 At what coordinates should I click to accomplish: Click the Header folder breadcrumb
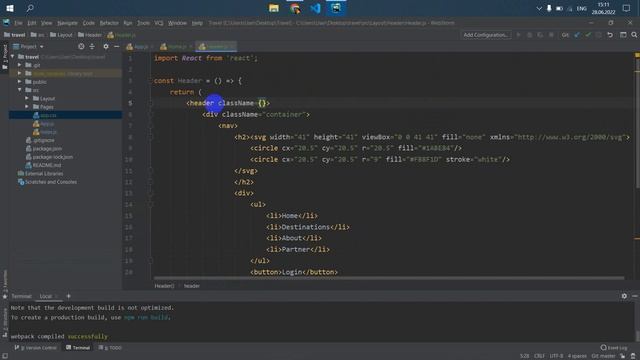click(x=90, y=35)
